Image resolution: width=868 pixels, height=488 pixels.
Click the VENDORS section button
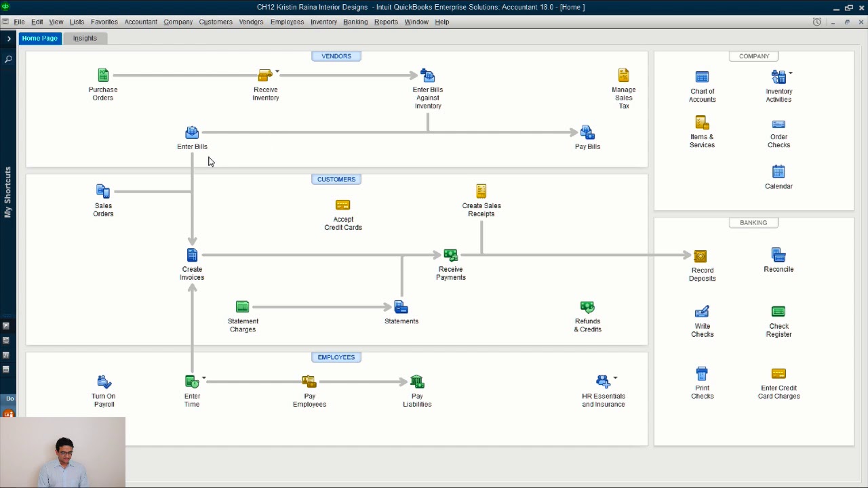click(x=336, y=56)
